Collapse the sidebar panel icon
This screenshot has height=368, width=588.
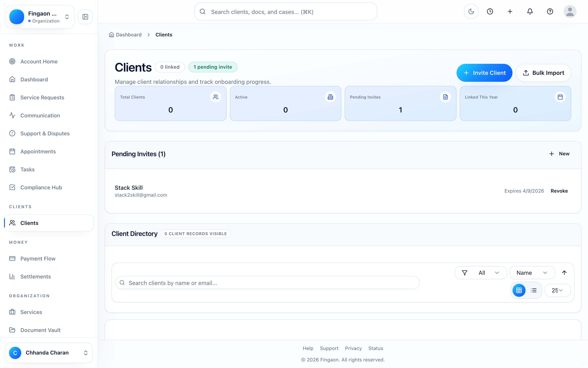click(85, 17)
